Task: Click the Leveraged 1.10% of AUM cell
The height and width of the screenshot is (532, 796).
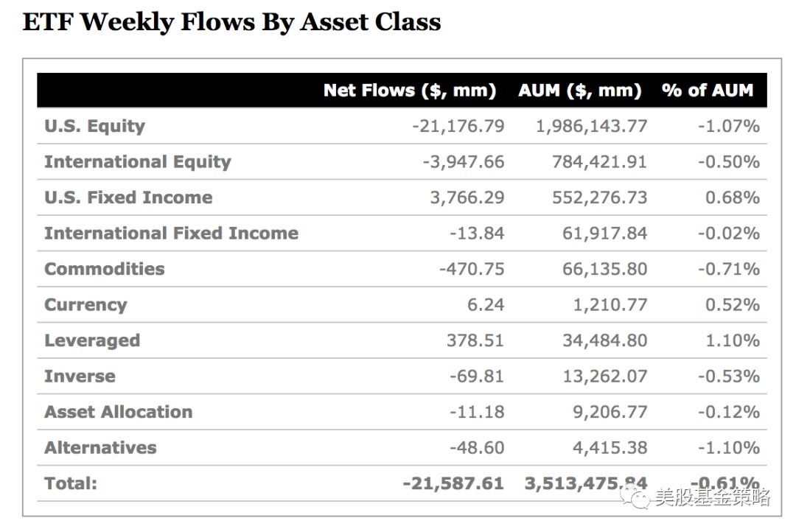Action: click(728, 340)
